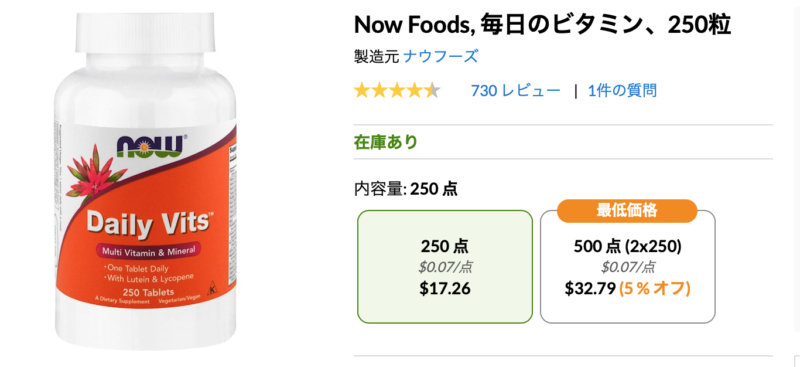The image size is (800, 367).
Task: Click the Daily Vits bottle product image
Action: 145,181
